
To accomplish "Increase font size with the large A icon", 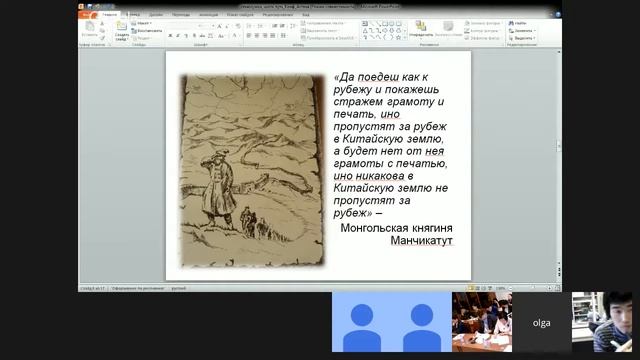I will click(x=219, y=26).
